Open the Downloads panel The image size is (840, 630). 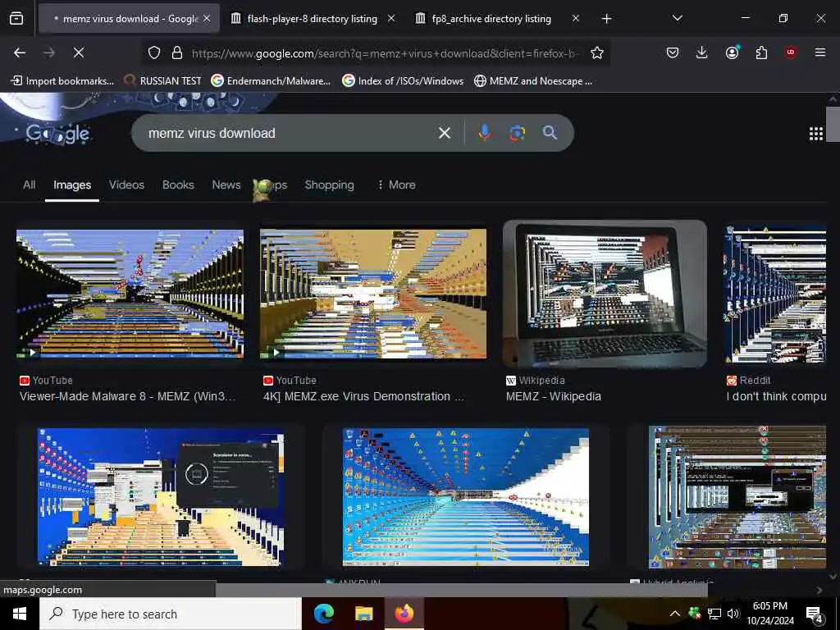702,52
